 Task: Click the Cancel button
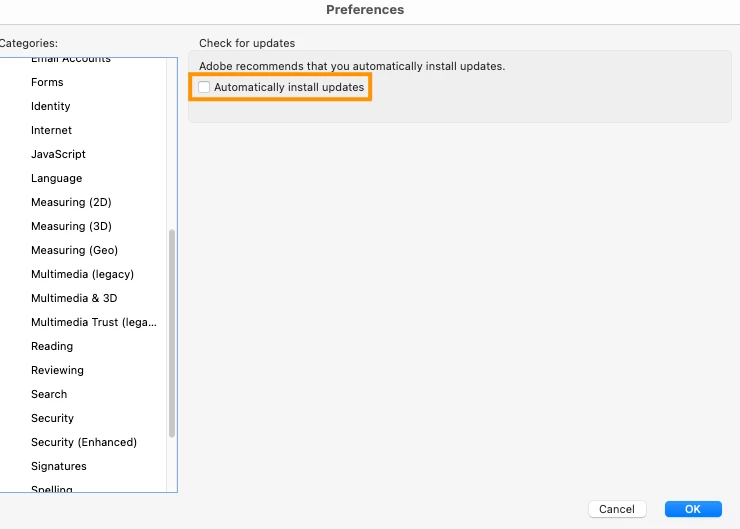617,509
